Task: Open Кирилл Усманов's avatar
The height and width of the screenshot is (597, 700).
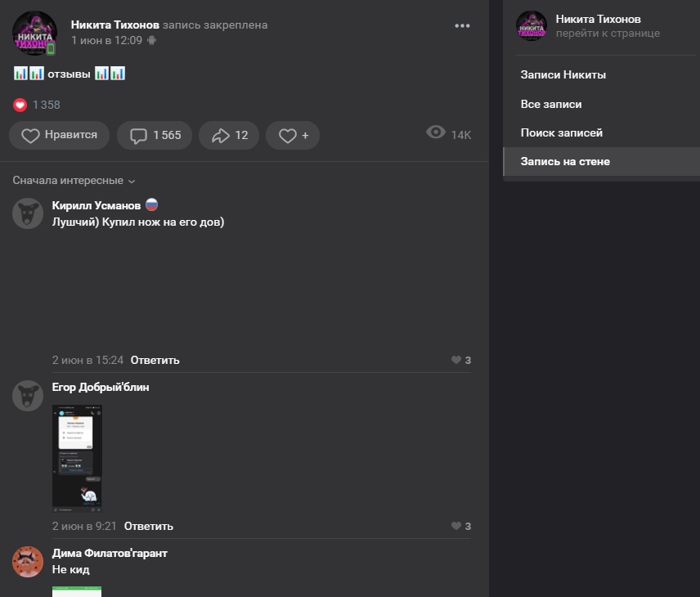Action: click(28, 213)
